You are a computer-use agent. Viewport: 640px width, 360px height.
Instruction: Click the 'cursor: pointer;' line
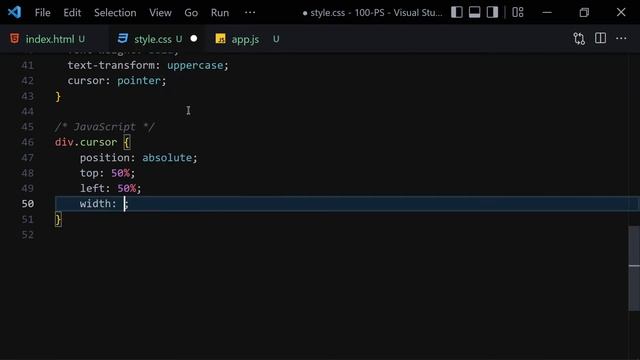point(117,80)
